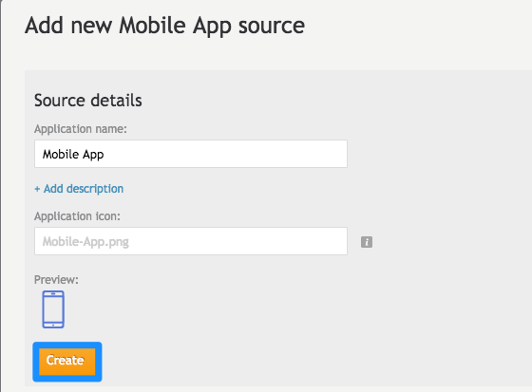Click the Preview label text
This screenshot has width=532, height=392.
click(56, 280)
